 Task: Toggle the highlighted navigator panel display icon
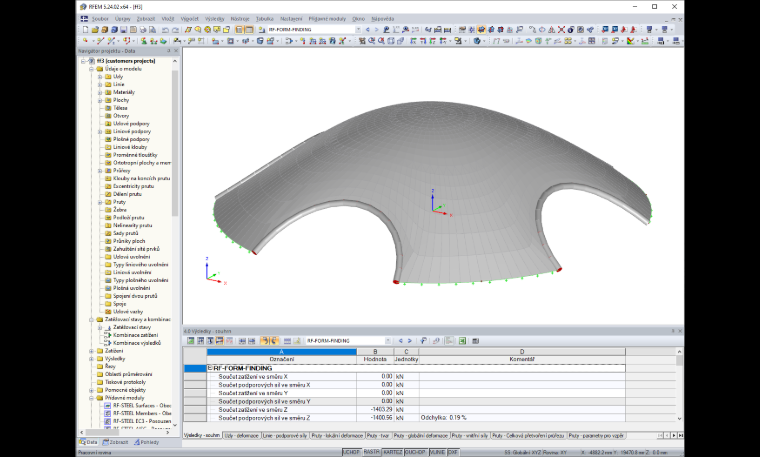pos(239,30)
